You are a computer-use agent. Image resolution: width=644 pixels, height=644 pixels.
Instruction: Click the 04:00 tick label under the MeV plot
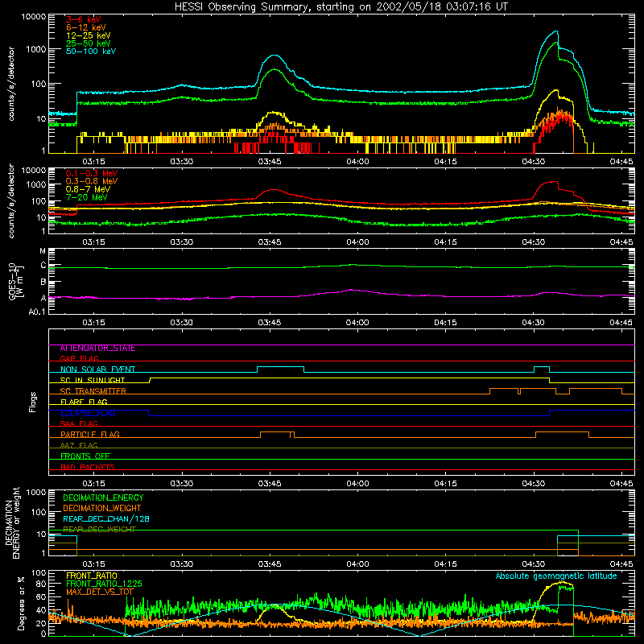point(357,242)
